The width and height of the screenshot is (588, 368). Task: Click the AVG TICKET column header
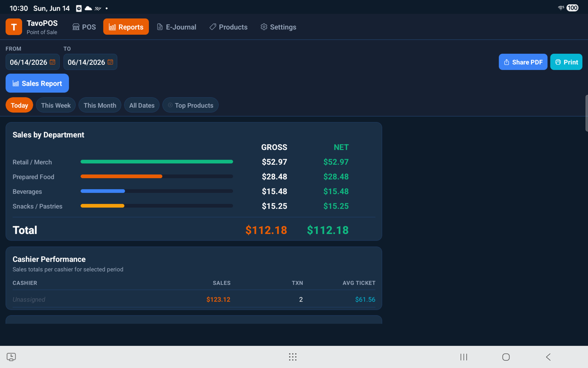click(359, 283)
